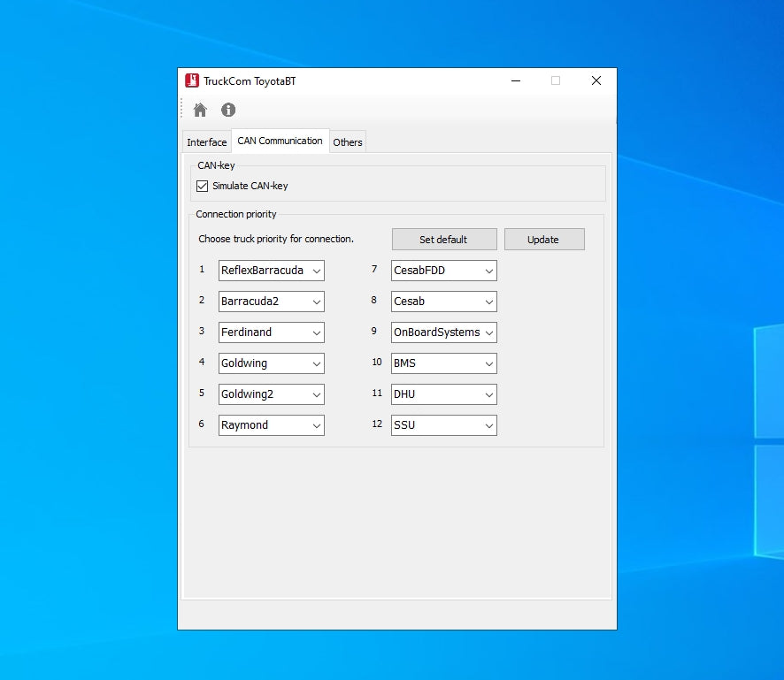The image size is (784, 680).
Task: Click the TruckCom app icon in title bar
Action: tap(192, 80)
